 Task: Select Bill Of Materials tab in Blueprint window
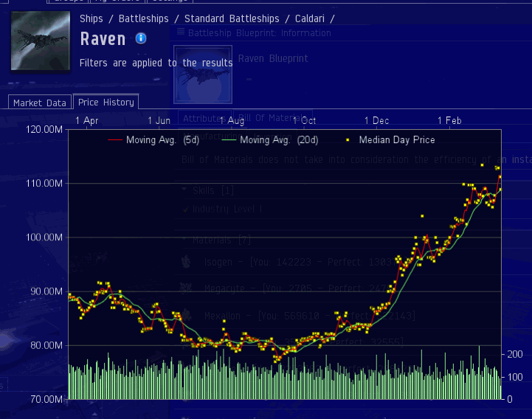click(x=273, y=118)
